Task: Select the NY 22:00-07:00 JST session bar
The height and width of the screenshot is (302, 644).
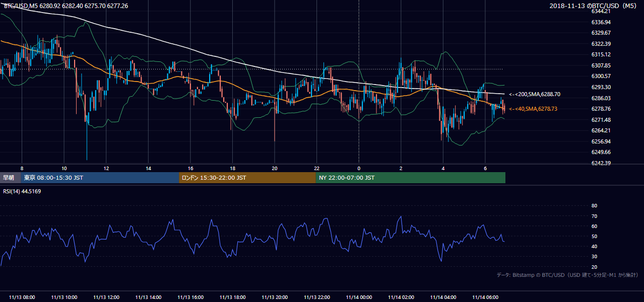Action: (411, 178)
